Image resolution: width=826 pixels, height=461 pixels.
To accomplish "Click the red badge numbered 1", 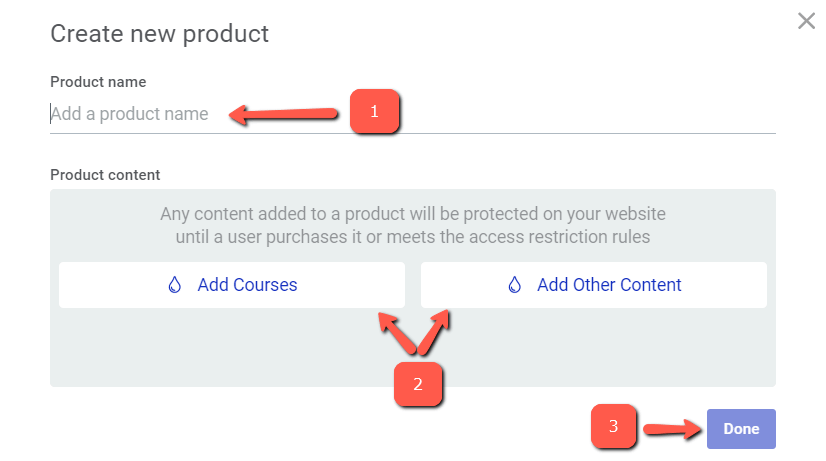I will pos(375,111).
